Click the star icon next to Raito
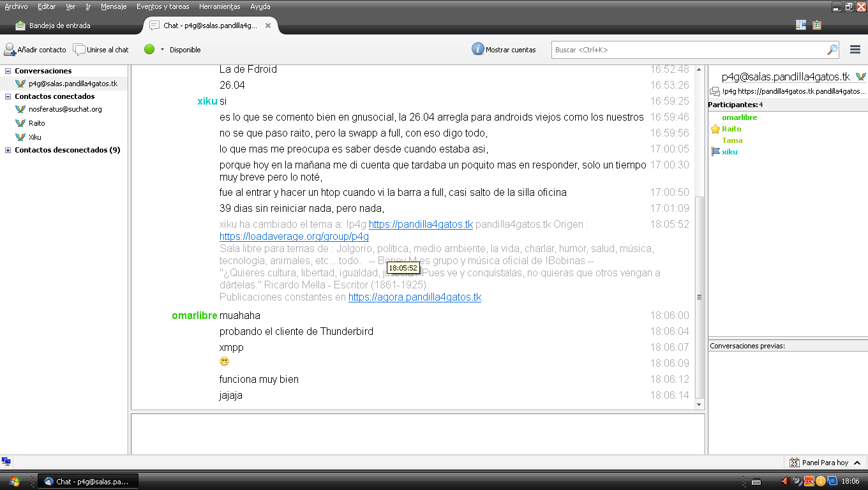This screenshot has height=490, width=868. [x=715, y=129]
